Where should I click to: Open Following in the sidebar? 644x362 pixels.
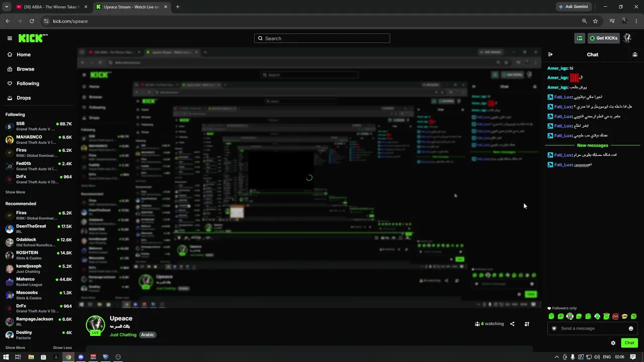pos(28,83)
